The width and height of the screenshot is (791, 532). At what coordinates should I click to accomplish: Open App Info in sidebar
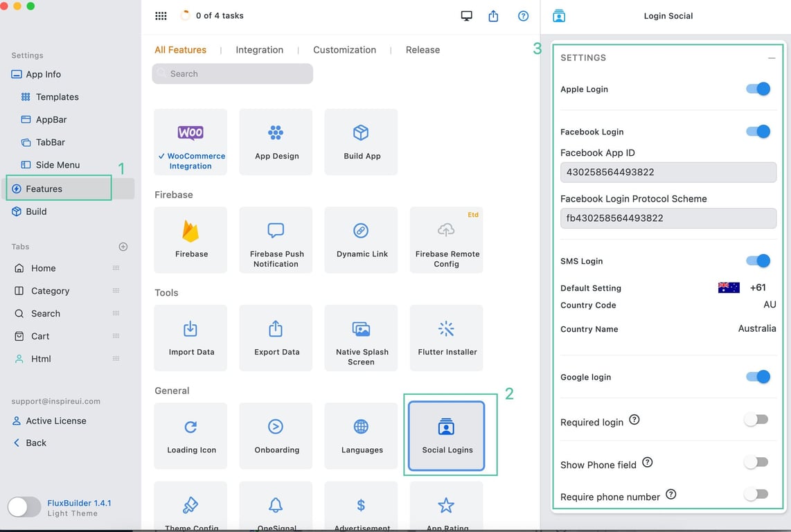36,74
